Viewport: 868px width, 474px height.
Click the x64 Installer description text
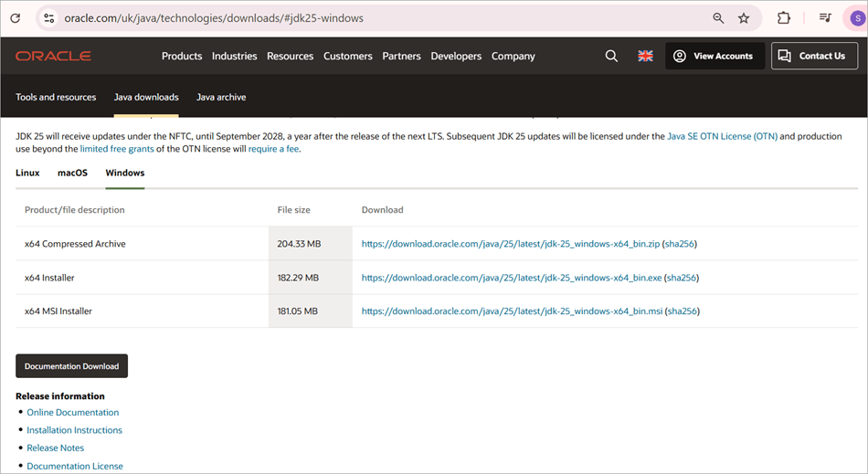(49, 278)
